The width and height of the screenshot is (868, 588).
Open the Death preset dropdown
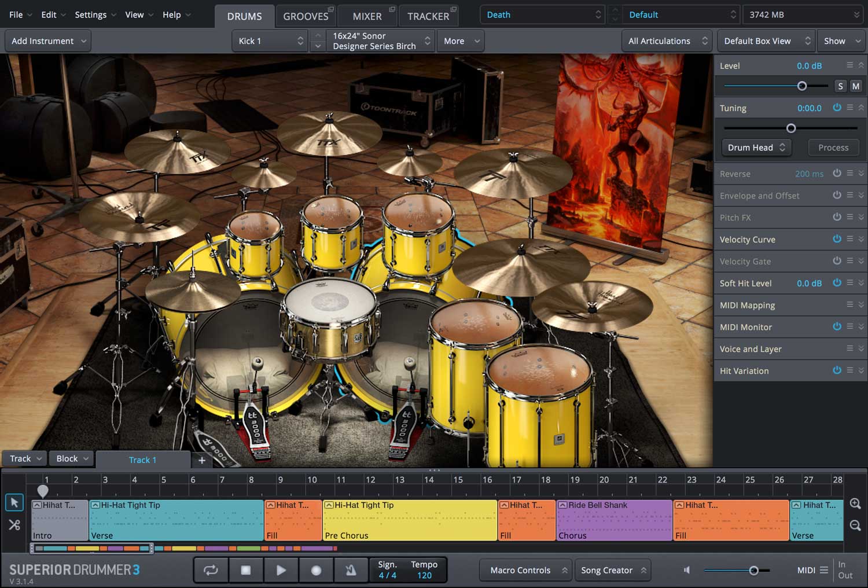tap(542, 14)
